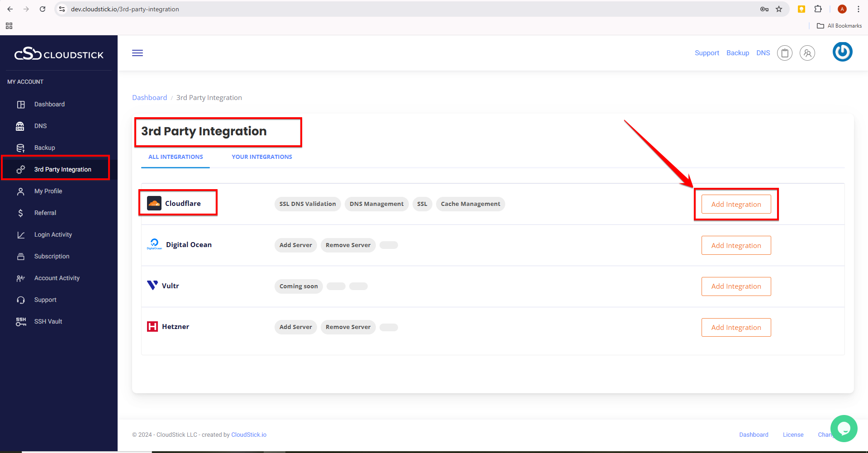
Task: Reload the page
Action: tap(43, 9)
